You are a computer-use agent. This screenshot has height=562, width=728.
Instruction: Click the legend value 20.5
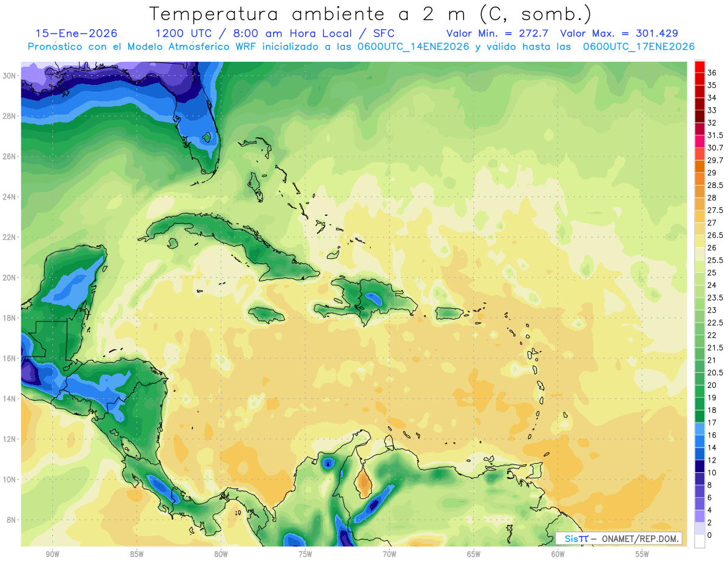click(715, 372)
